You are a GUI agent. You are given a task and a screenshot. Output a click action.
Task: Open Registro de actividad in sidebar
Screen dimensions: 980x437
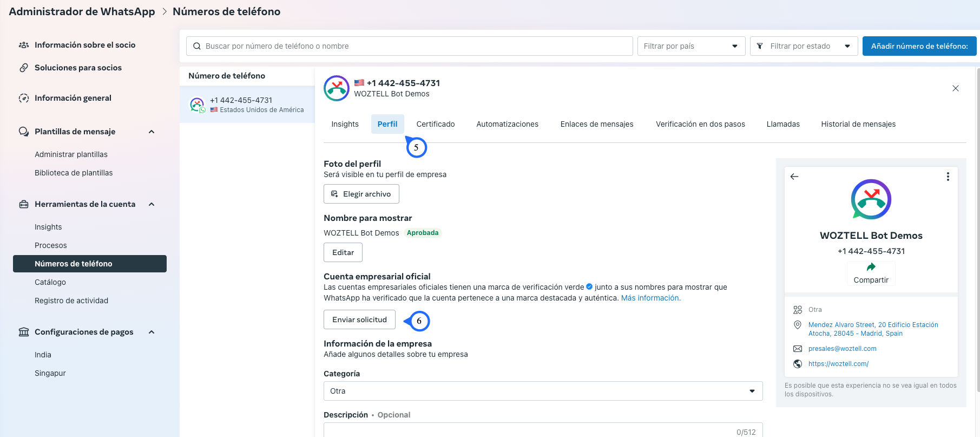coord(71,301)
